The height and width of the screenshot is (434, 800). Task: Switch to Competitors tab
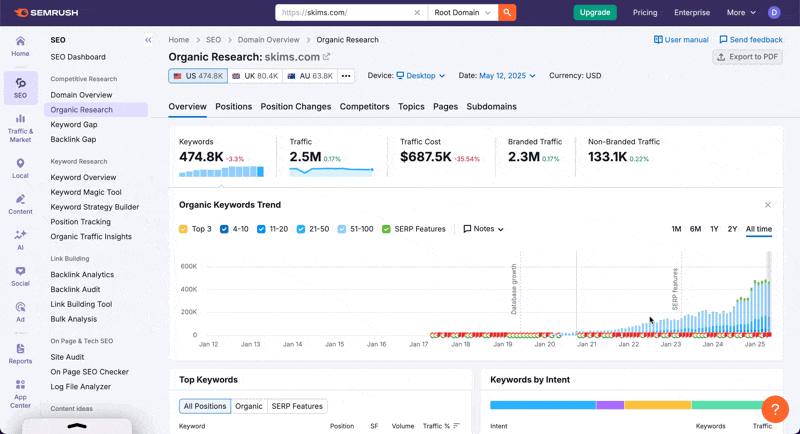364,107
